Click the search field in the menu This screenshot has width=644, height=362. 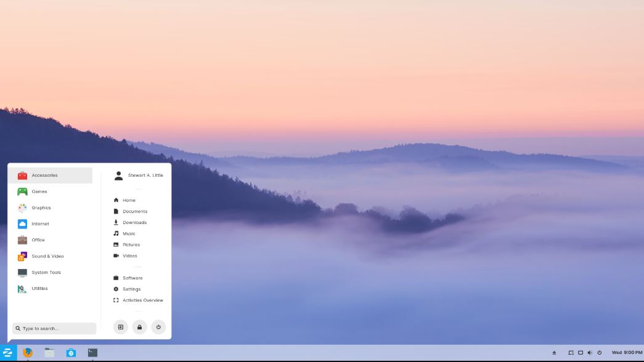coord(54,328)
